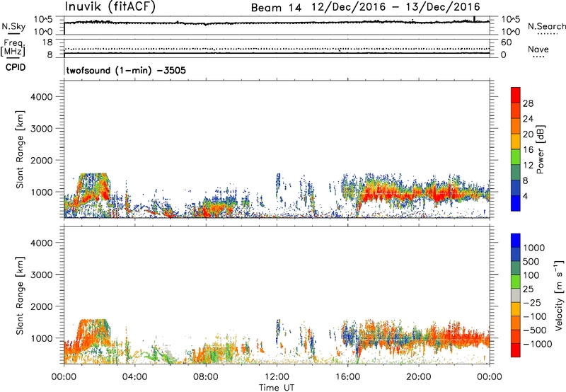
Task: Click the power colorbar blue bottom segment
Action: point(516,203)
